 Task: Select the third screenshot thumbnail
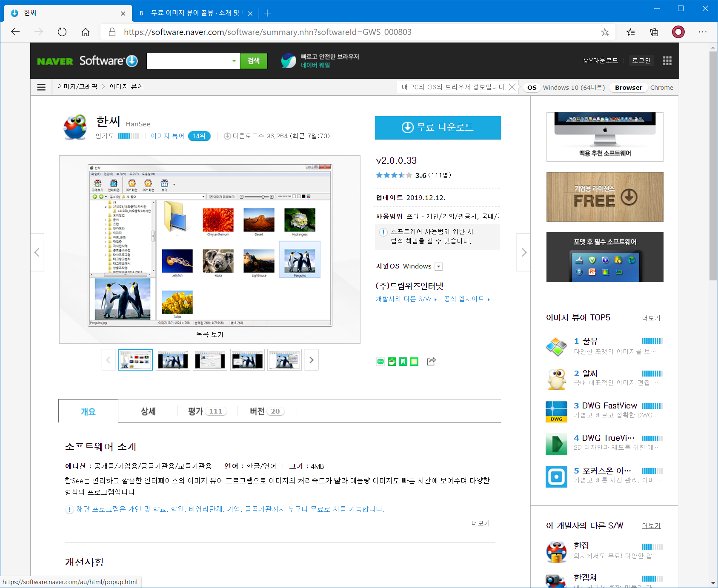click(x=210, y=360)
